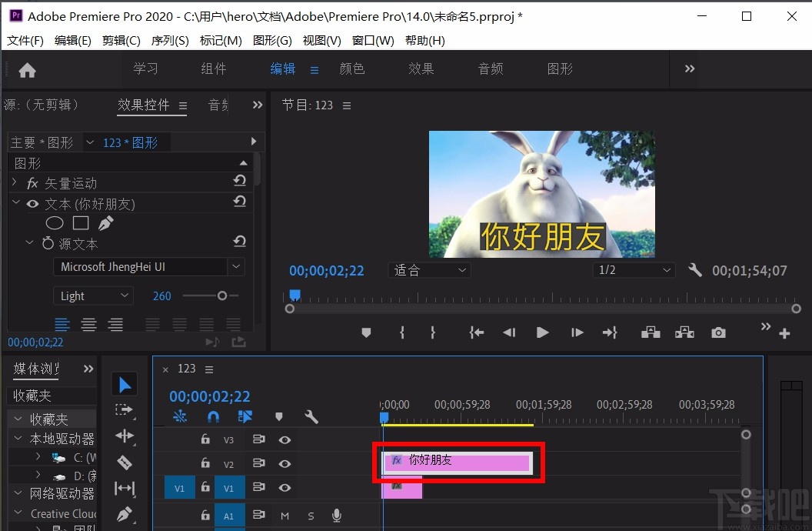Image resolution: width=812 pixels, height=531 pixels.
Task: Select the Razor tool
Action: pyautogui.click(x=125, y=462)
